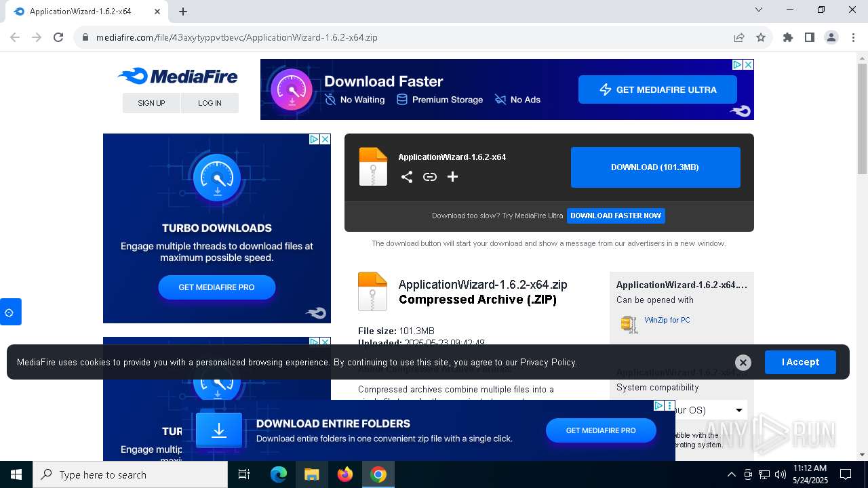This screenshot has height=488, width=868.
Task: Click LOG IN
Action: coord(210,103)
